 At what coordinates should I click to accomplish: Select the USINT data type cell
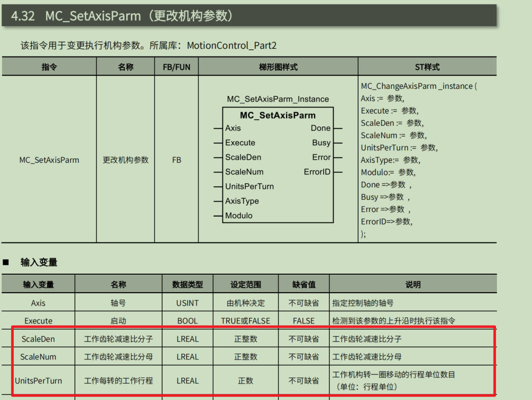[187, 303]
